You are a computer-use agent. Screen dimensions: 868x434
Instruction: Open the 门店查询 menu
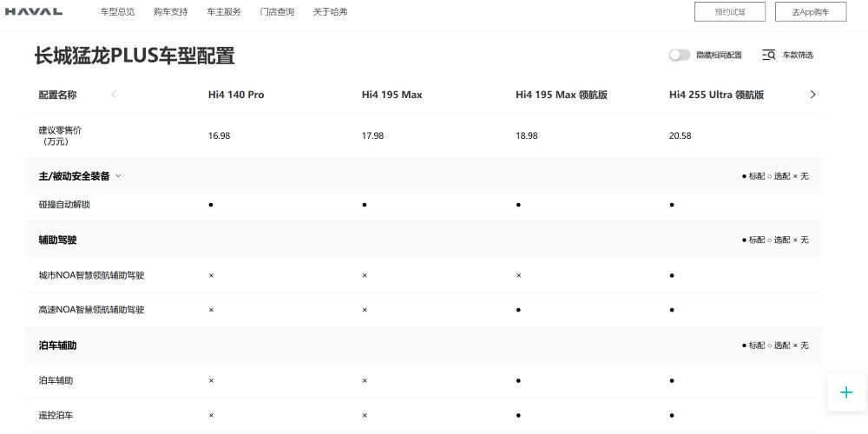point(277,11)
